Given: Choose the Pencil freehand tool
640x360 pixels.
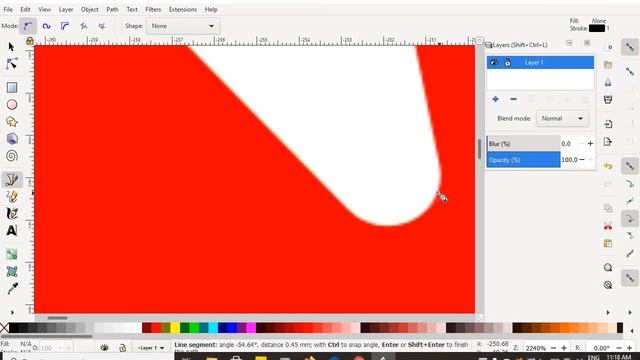Looking at the screenshot, I should (11, 196).
